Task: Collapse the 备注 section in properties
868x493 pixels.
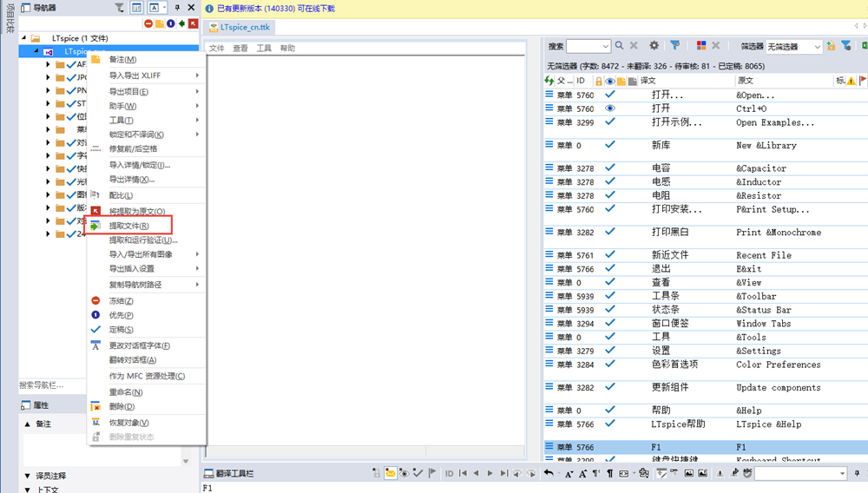Action: (27, 424)
